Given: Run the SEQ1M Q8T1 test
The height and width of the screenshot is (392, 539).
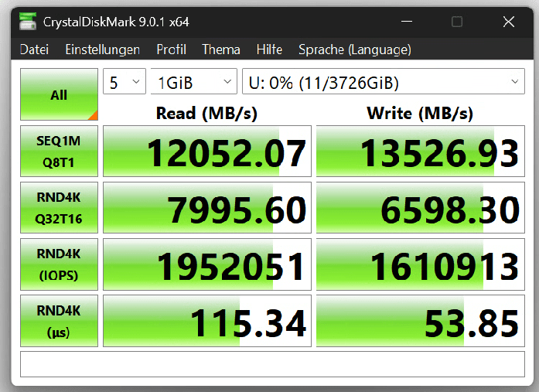Looking at the screenshot, I should pyautogui.click(x=59, y=152).
